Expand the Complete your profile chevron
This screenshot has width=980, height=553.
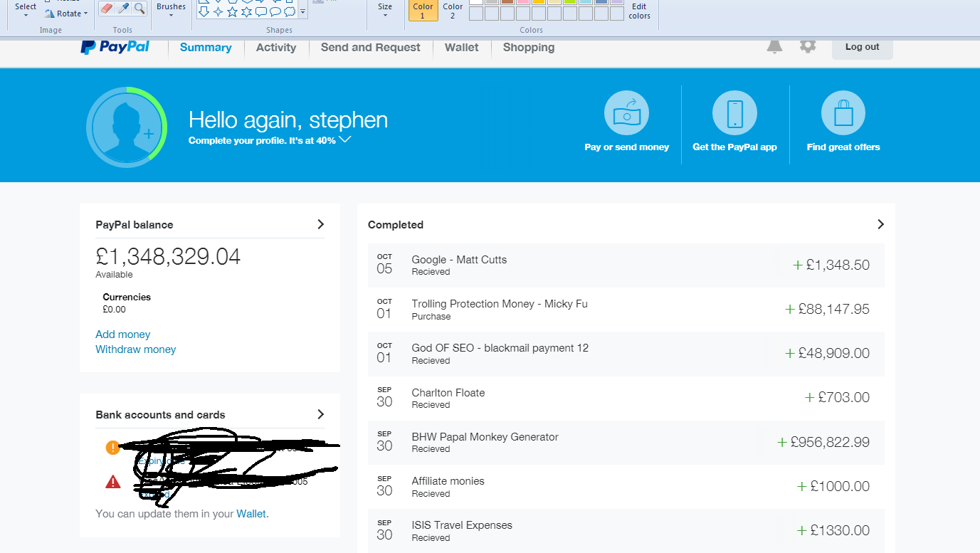(345, 140)
